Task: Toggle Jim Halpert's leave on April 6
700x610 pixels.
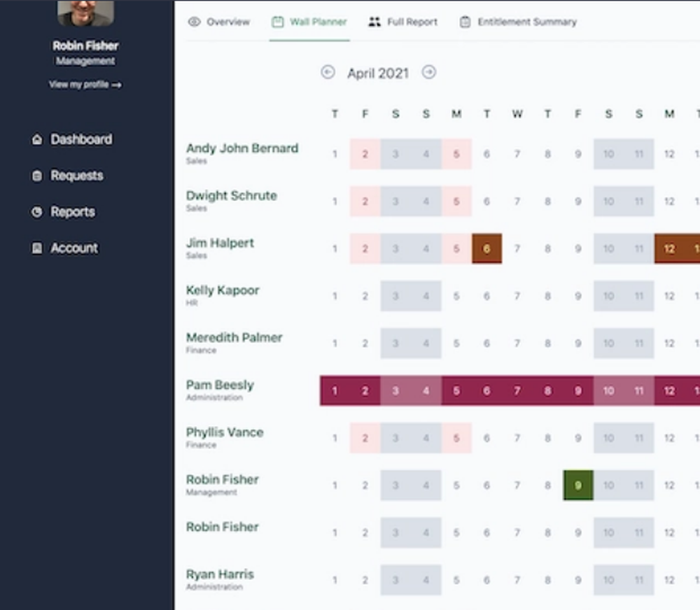Action: pos(486,248)
